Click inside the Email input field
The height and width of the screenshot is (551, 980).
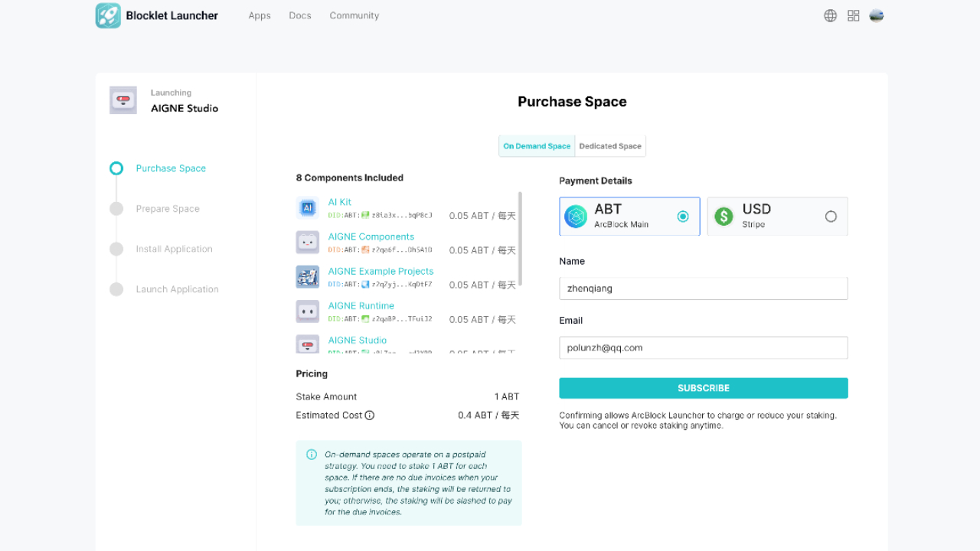coord(703,347)
